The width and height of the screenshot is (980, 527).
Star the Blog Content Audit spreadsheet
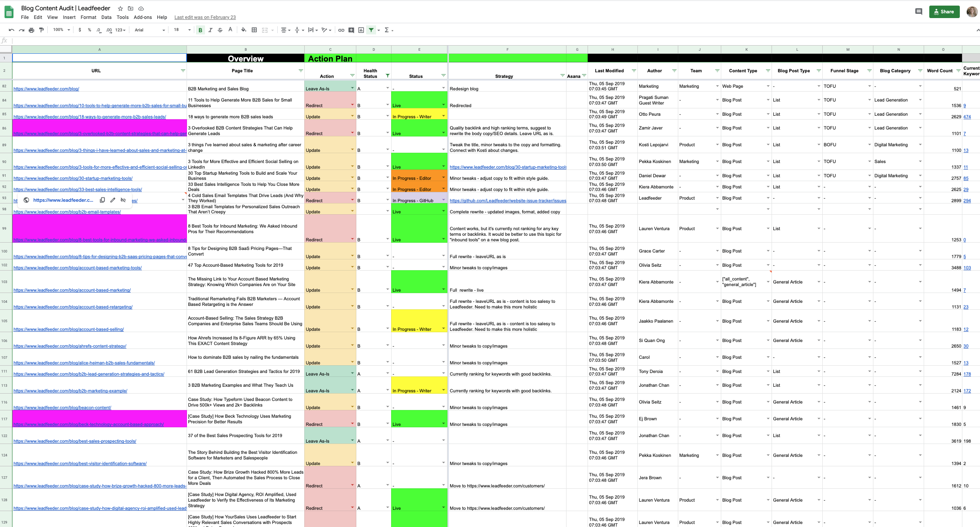(120, 8)
